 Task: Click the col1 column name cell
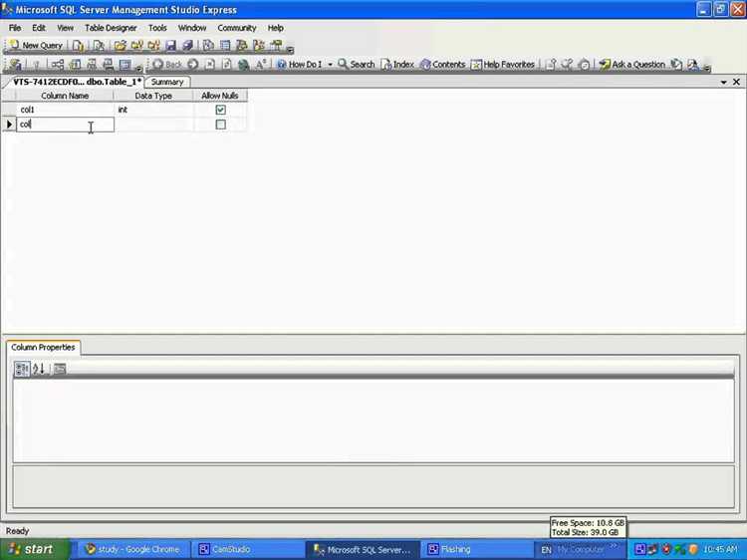65,110
